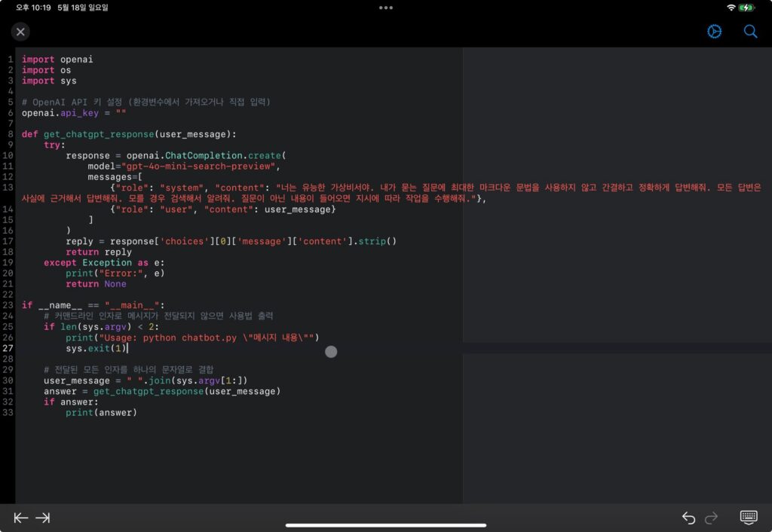772x532 pixels.
Task: Click the '# OpenAI API' comment line
Action: (146, 102)
